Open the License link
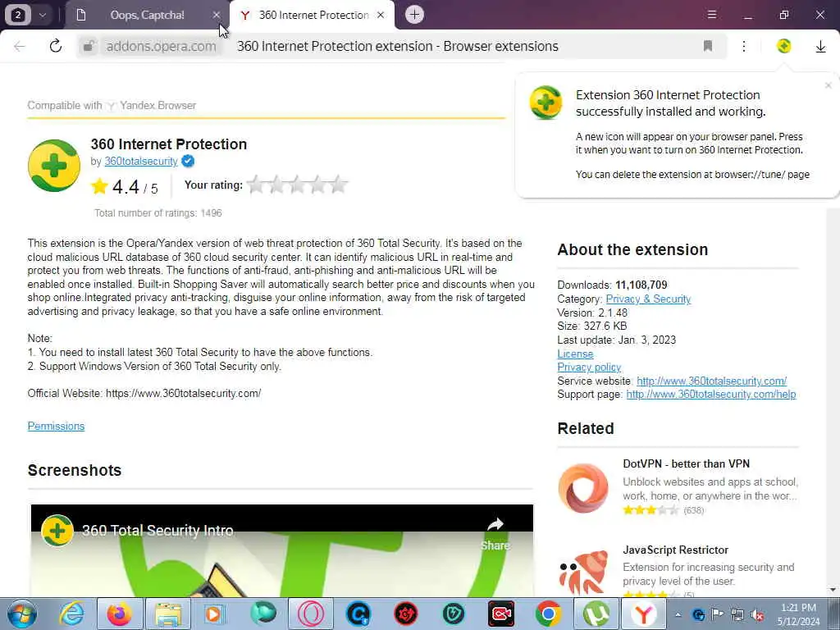The image size is (840, 630). point(575,354)
